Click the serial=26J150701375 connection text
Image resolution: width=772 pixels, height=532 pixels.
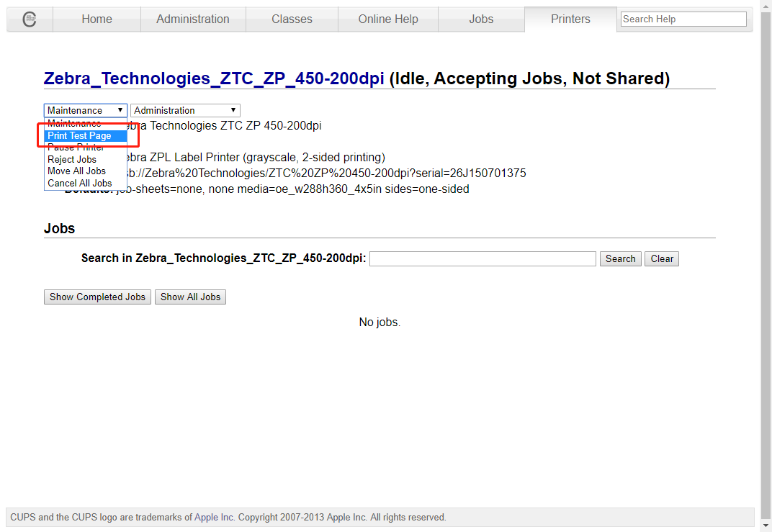click(x=471, y=173)
